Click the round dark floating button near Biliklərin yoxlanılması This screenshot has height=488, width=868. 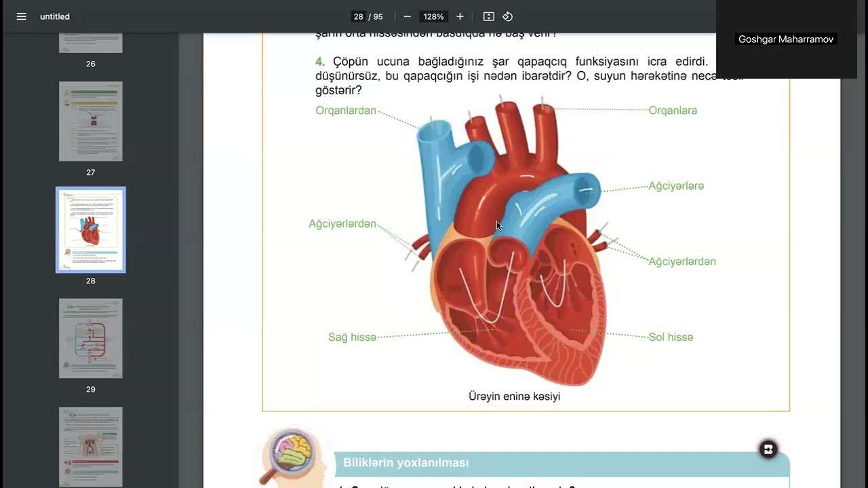pyautogui.click(x=768, y=449)
